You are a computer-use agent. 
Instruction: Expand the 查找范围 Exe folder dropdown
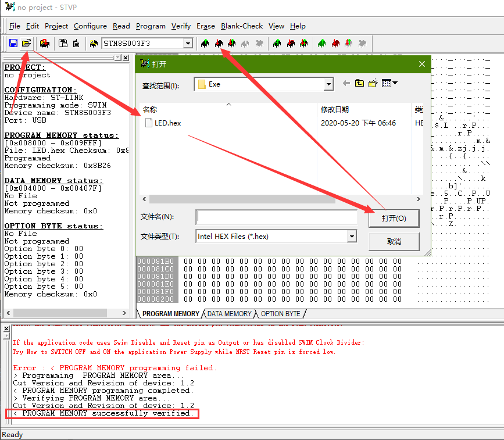(328, 84)
